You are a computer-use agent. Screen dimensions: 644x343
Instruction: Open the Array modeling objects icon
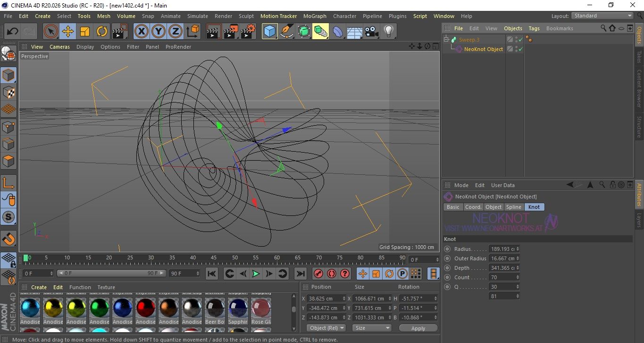coord(320,32)
